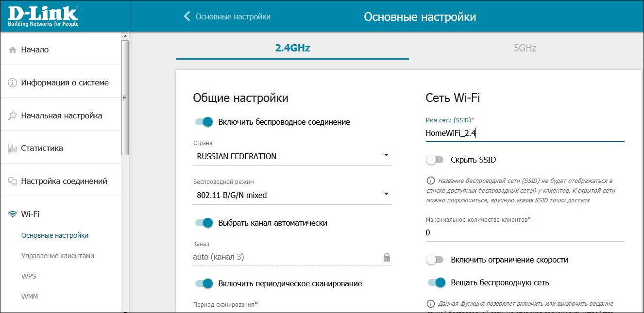
Task: Enable the Скрыть SSID switch
Action: (x=435, y=160)
